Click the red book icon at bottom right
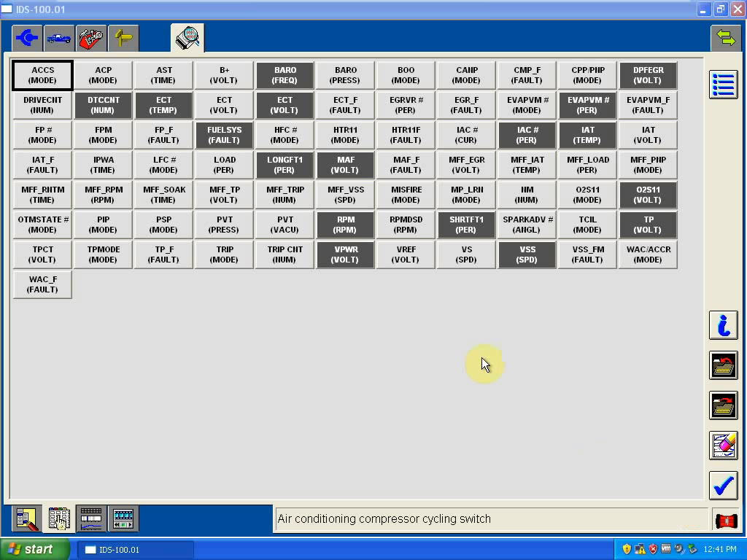Image resolution: width=747 pixels, height=560 pixels. point(726,521)
